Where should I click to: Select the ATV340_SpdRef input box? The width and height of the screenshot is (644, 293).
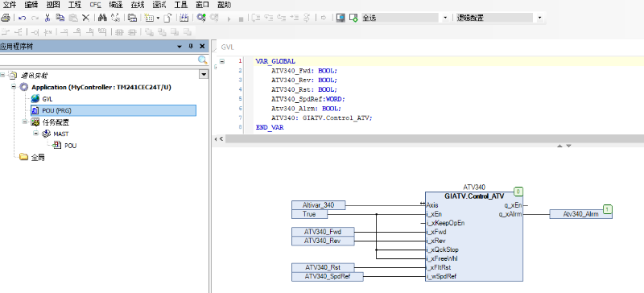coord(328,277)
